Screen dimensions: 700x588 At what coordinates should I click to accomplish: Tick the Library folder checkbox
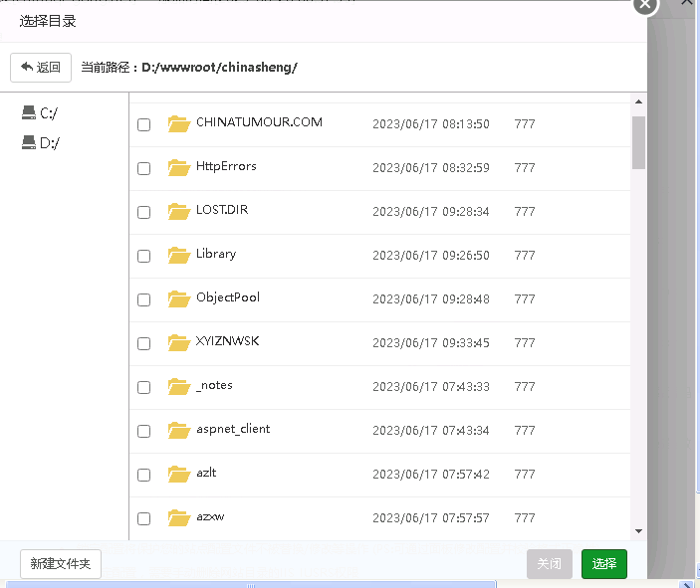coord(143,256)
